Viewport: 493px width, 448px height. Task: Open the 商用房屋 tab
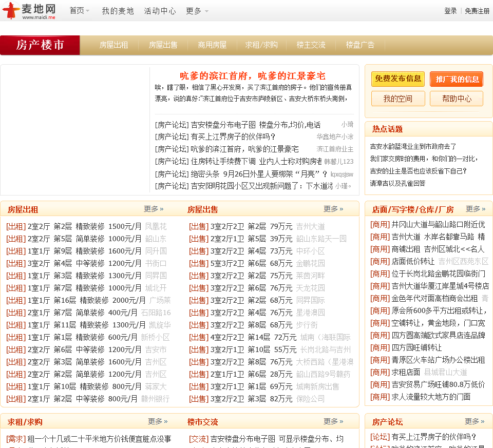coord(212,45)
